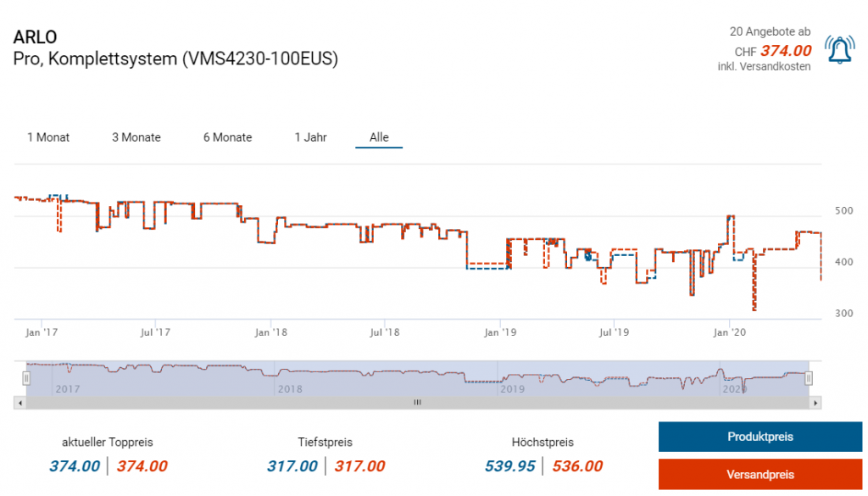Open the CHF 374.00 offer price

785,51
